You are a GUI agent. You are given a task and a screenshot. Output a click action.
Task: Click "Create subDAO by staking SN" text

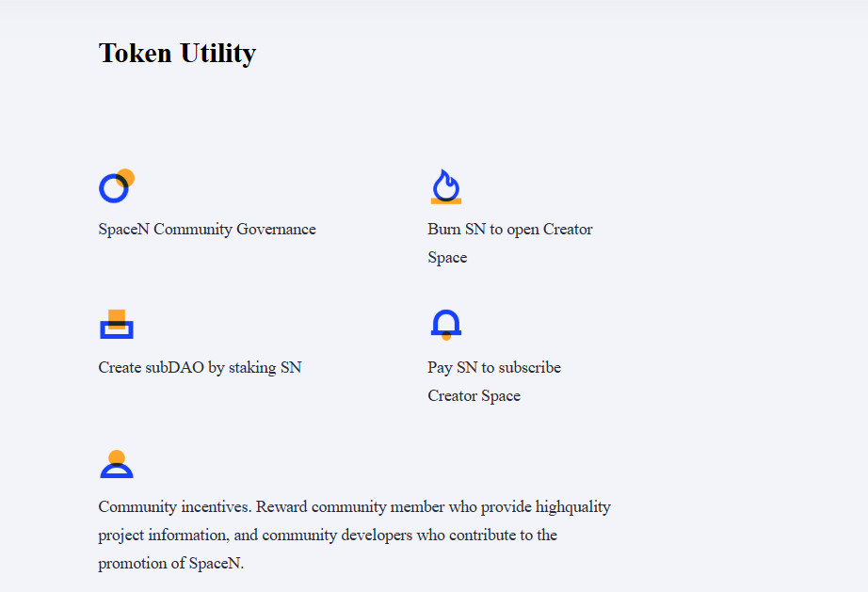coord(200,367)
